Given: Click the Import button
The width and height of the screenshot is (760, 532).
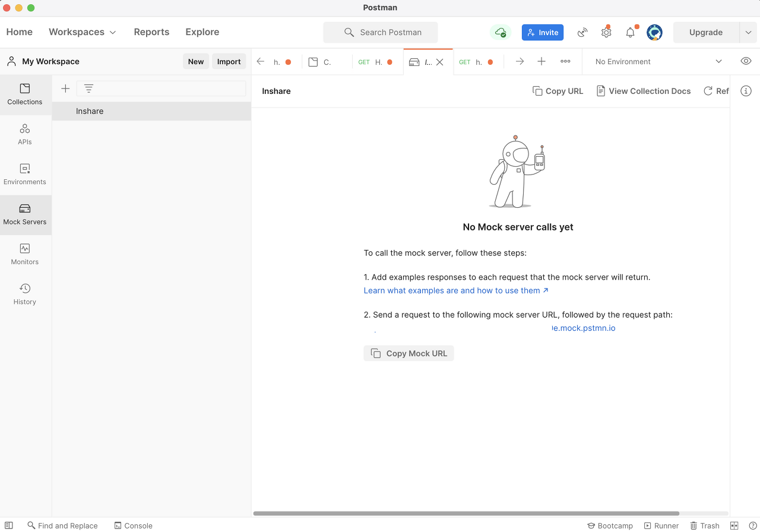Looking at the screenshot, I should 229,61.
